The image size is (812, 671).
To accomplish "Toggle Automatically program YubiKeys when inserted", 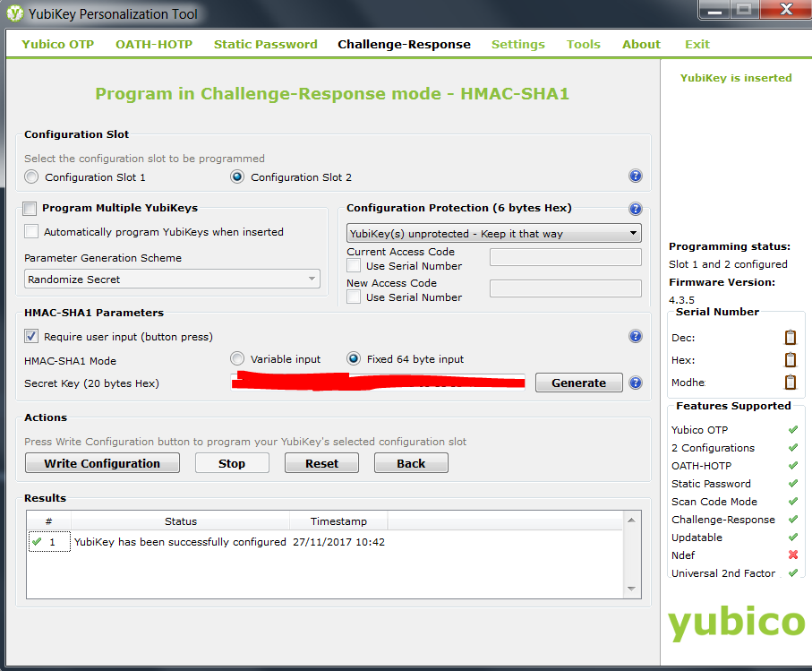I will [x=31, y=232].
